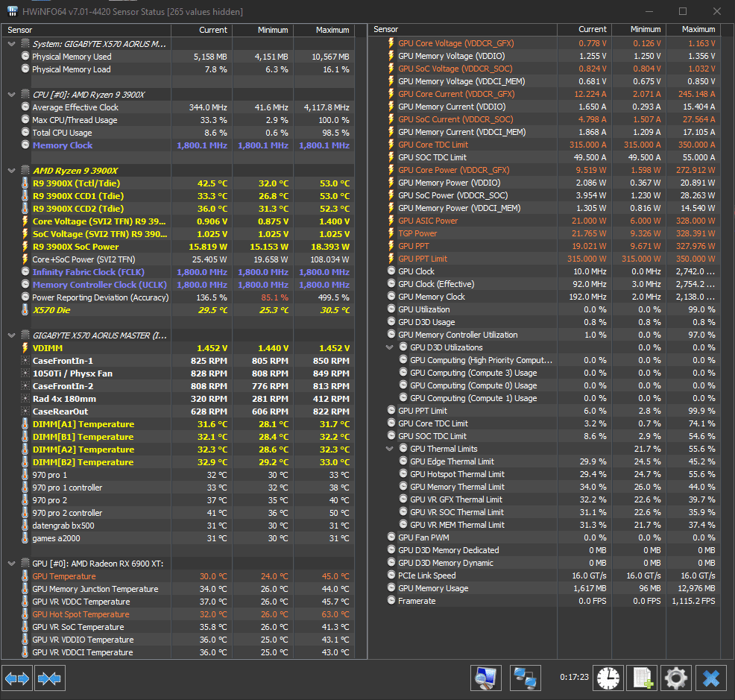Click the 0:17:23 elapsed time display
Image resolution: width=735 pixels, height=700 pixels.
574,677
